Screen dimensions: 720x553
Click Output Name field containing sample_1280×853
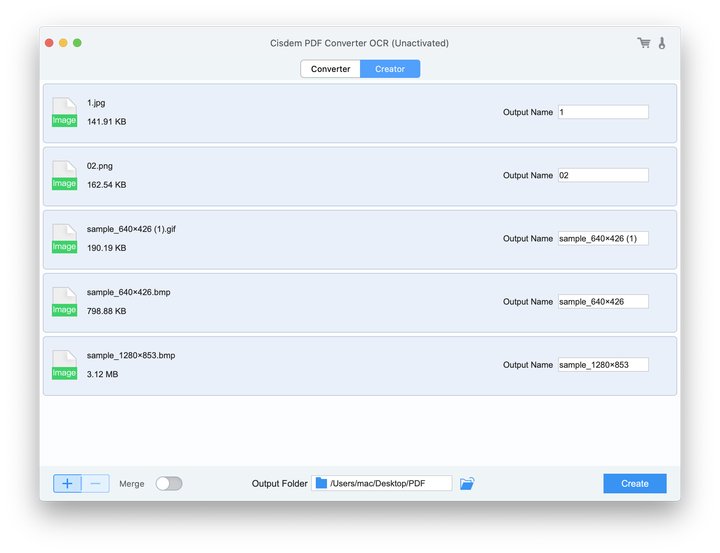coord(603,364)
